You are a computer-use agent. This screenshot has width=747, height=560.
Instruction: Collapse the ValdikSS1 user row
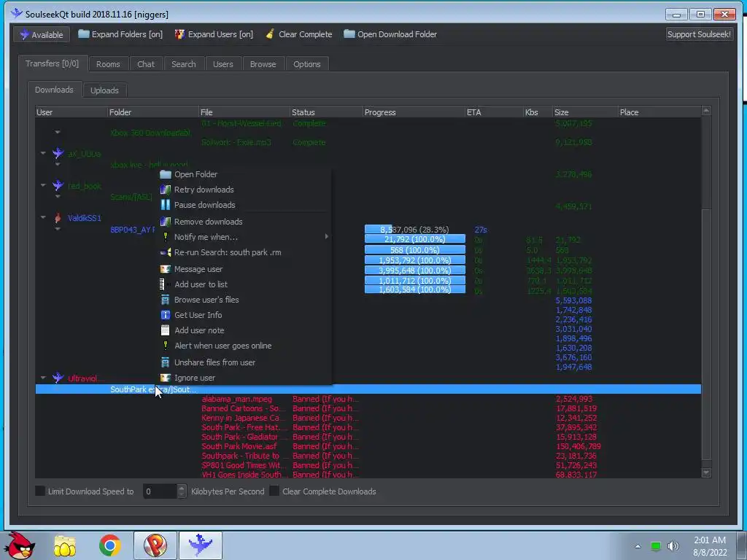(x=43, y=217)
